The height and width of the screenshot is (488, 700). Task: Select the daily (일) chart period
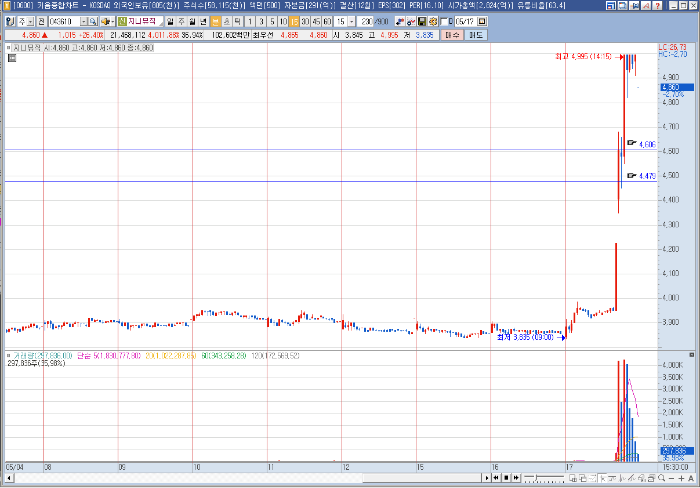coord(170,21)
